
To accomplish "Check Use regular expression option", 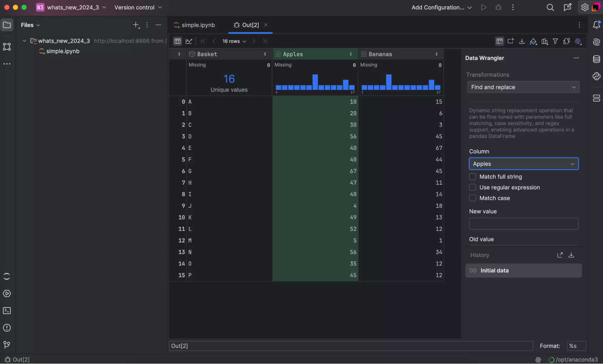I will pos(473,187).
